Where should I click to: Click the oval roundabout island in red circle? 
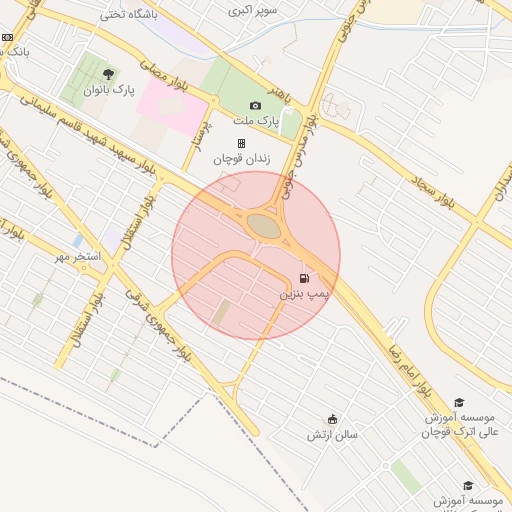[x=264, y=226]
